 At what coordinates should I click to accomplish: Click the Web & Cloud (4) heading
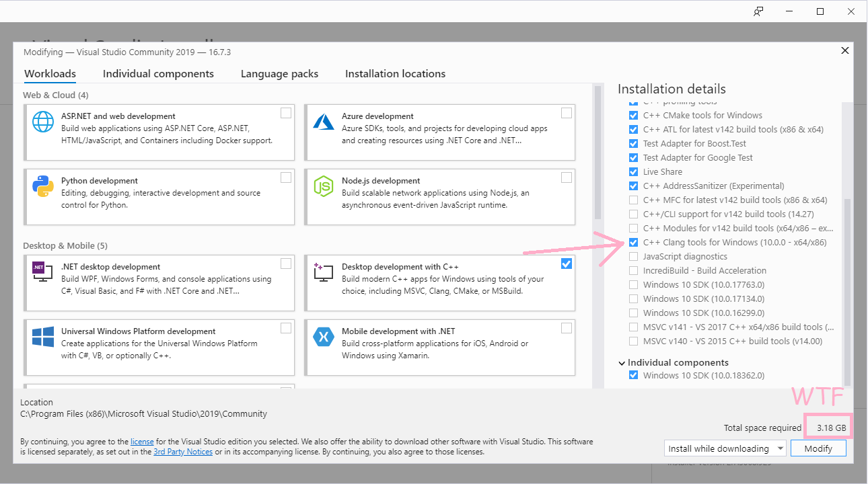pyautogui.click(x=55, y=95)
